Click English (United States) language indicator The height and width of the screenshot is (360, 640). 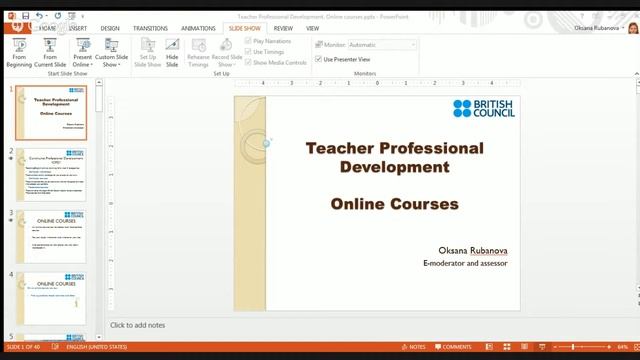point(97,347)
